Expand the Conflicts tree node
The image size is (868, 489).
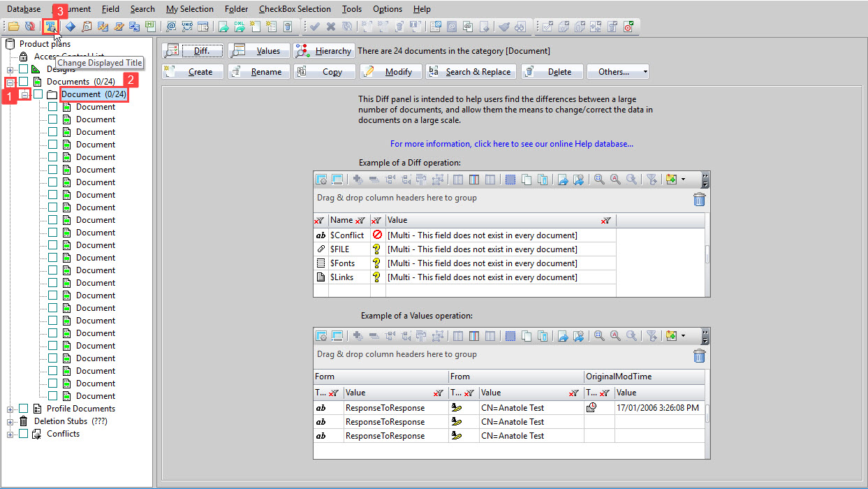click(10, 434)
